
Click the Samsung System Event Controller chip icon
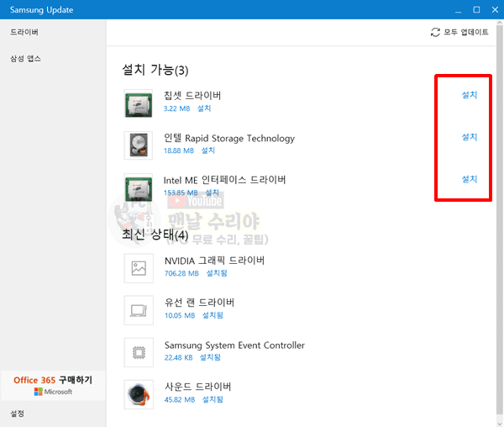[139, 352]
